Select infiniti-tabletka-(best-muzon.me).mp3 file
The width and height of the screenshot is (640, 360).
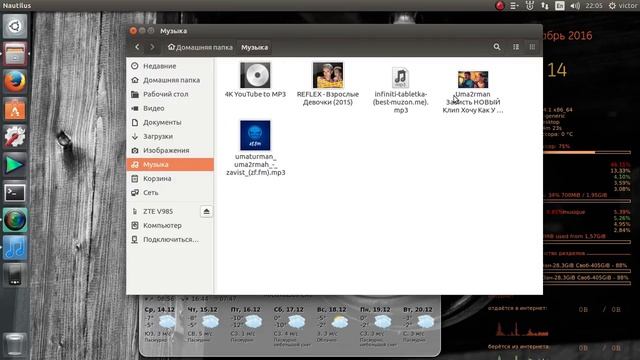tap(400, 90)
